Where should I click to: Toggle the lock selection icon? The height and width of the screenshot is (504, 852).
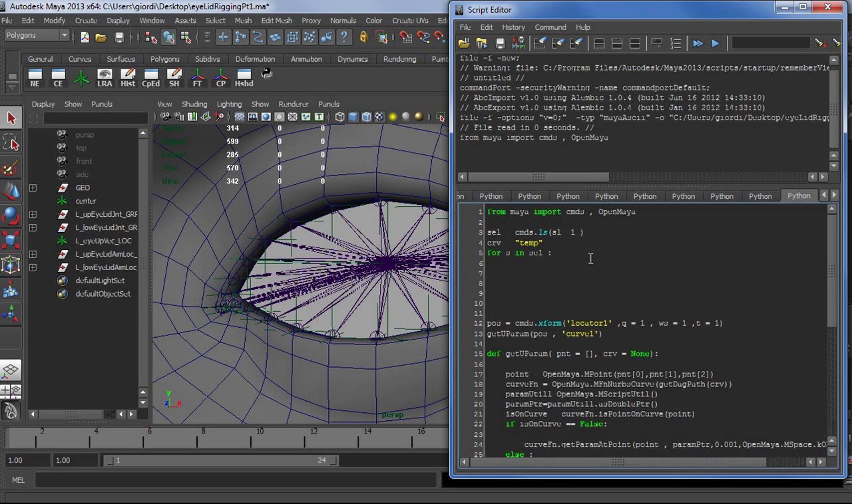click(x=363, y=37)
